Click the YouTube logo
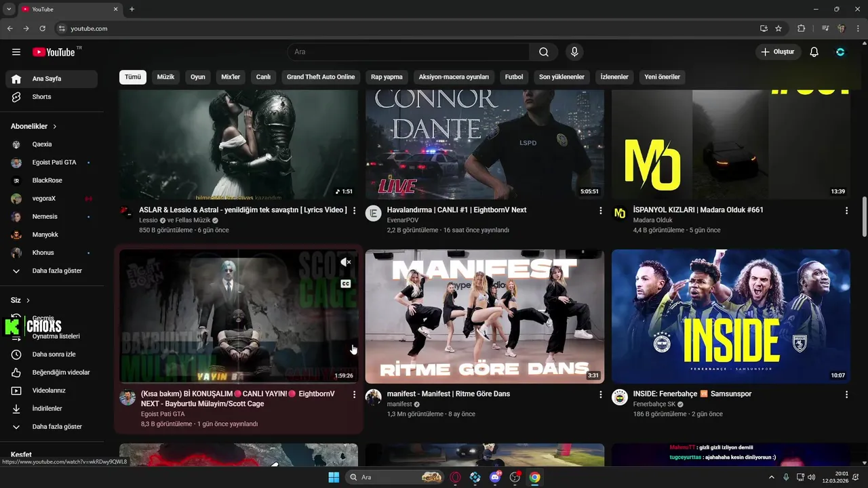Viewport: 868px width, 488px height. pos(54,52)
